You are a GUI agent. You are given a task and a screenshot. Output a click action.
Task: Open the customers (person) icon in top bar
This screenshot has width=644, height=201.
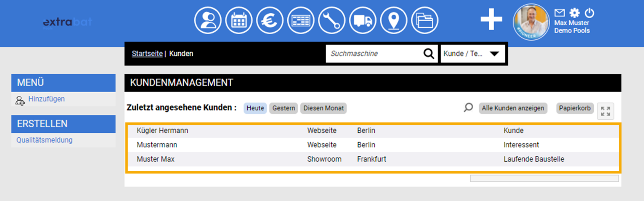tap(208, 20)
